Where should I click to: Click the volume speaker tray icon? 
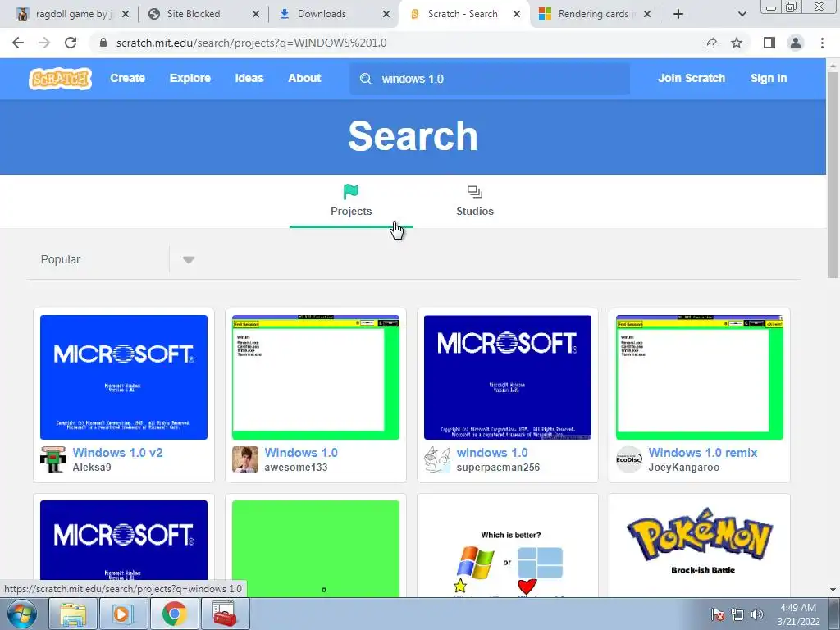pos(757,614)
